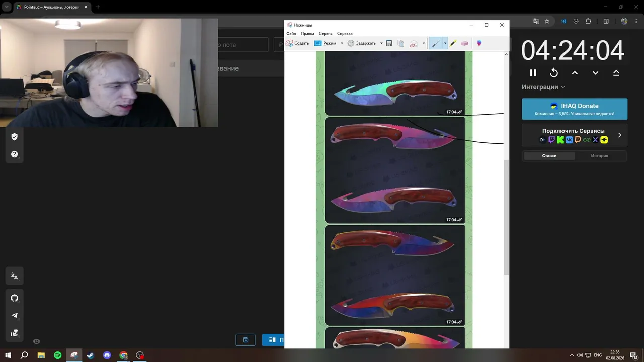Open the Pen options dropdown arrow
Viewport: 644px width, 362px height.
coord(445,43)
